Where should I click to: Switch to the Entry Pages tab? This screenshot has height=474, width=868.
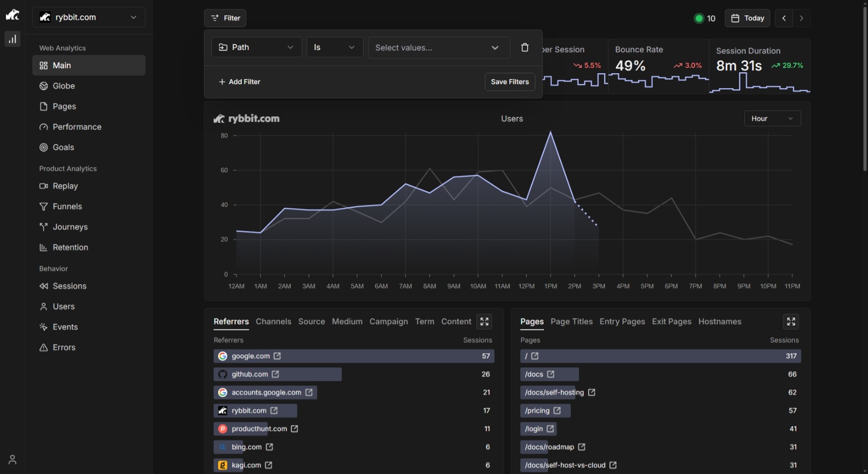click(622, 322)
